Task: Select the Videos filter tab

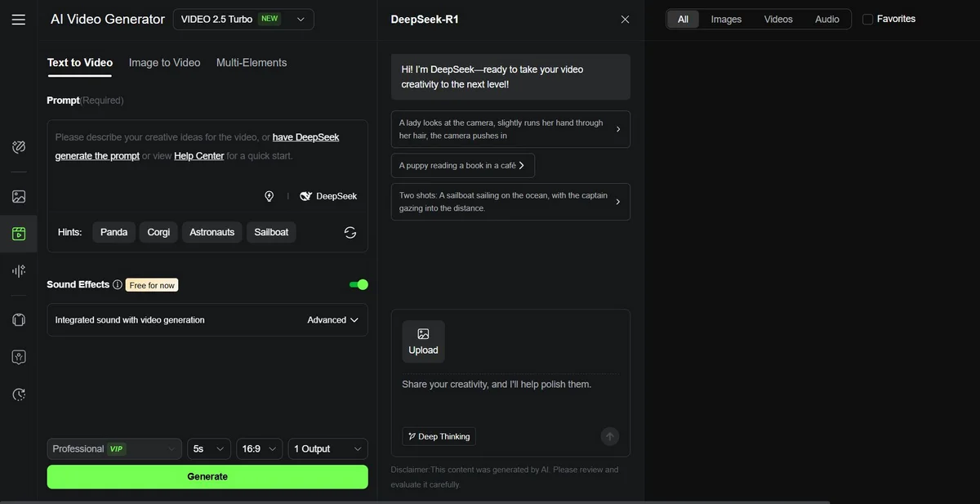Action: 777,19
